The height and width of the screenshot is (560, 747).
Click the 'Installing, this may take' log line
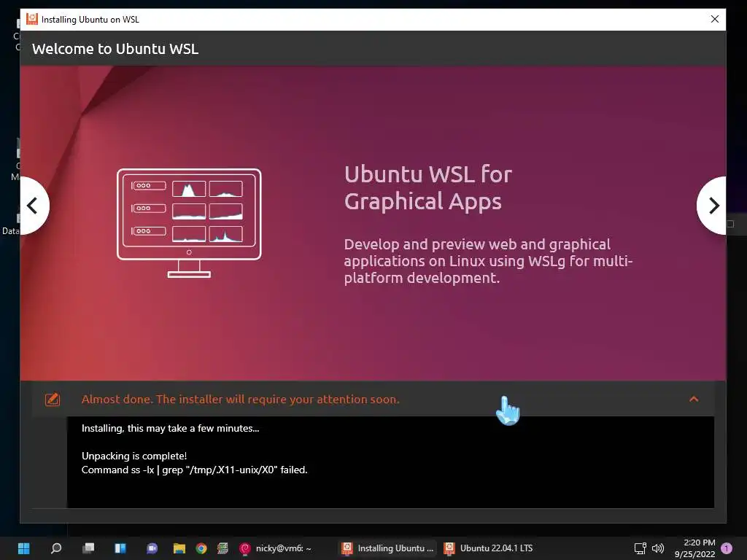point(170,428)
